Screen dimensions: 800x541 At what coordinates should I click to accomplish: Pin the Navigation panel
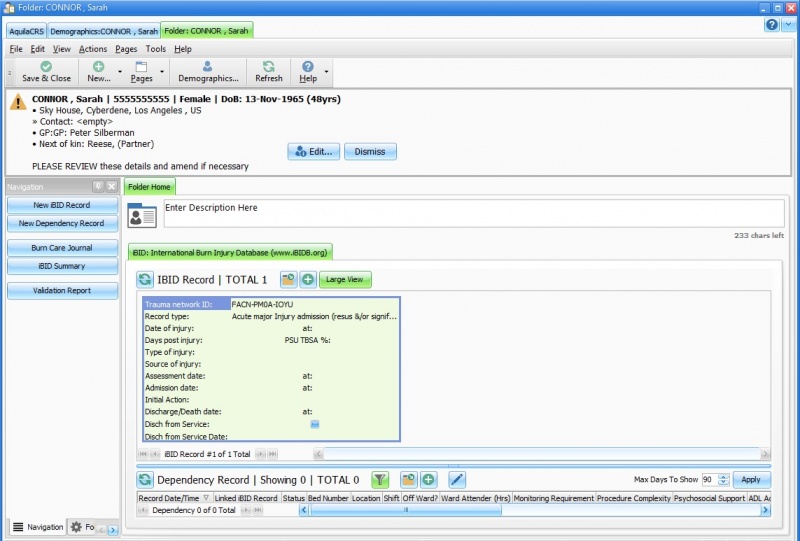[98, 187]
